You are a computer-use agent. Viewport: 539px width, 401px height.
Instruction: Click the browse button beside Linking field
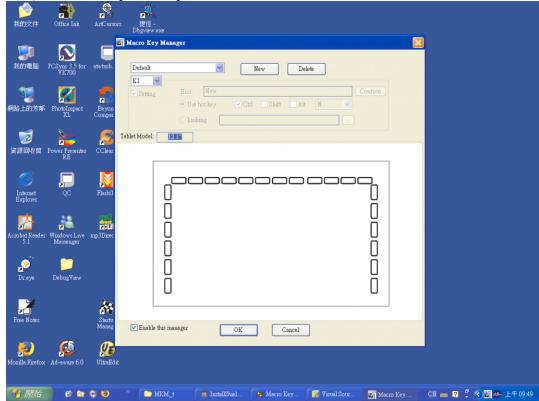[x=348, y=120]
